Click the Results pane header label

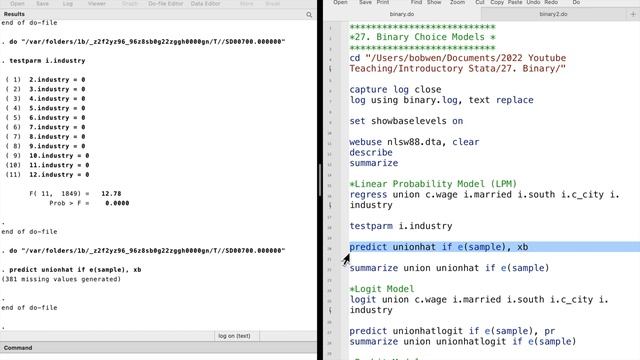point(14,14)
